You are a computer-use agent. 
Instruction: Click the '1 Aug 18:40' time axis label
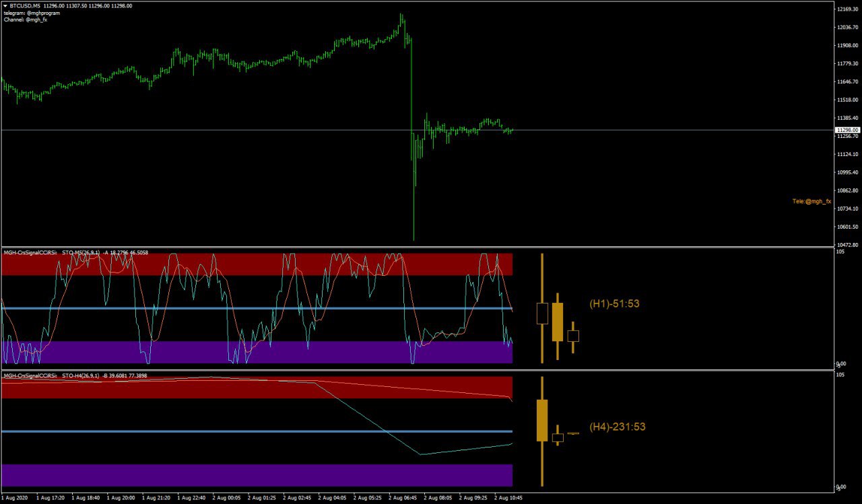pyautogui.click(x=86, y=499)
